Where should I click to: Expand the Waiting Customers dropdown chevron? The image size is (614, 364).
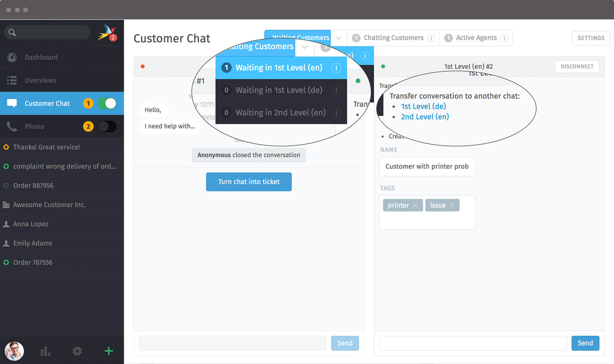point(339,38)
